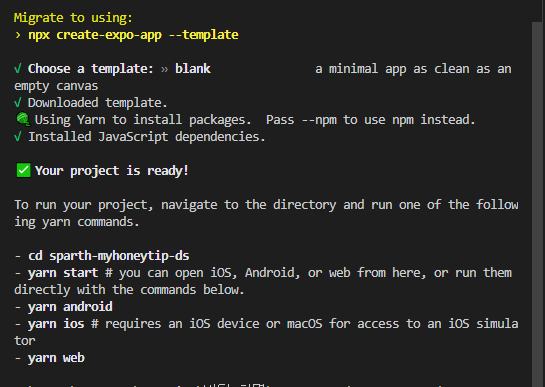Click the 'Your project is ready!' text
The height and width of the screenshot is (387, 545).
(112, 171)
